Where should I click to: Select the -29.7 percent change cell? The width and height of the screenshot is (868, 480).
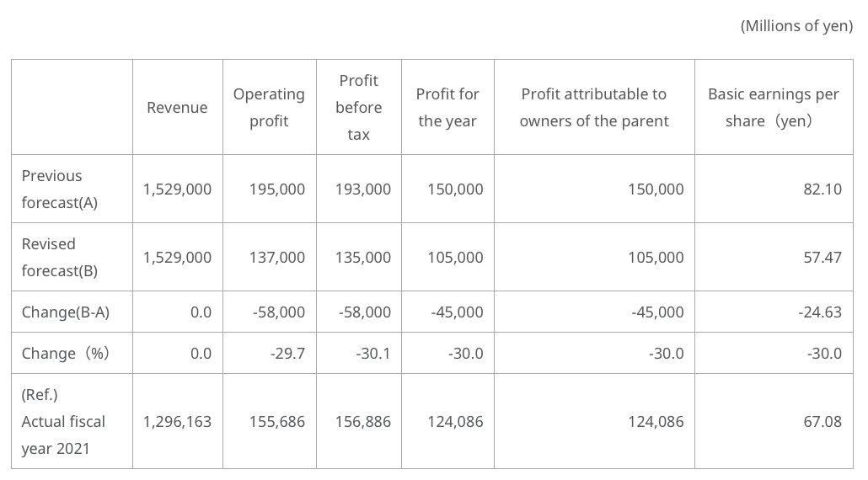[288, 353]
